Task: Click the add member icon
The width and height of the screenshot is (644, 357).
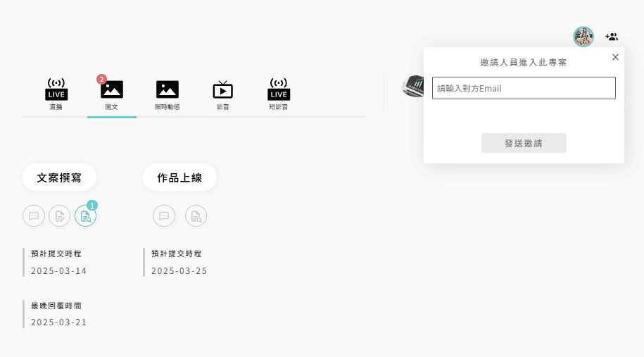Action: tap(612, 37)
